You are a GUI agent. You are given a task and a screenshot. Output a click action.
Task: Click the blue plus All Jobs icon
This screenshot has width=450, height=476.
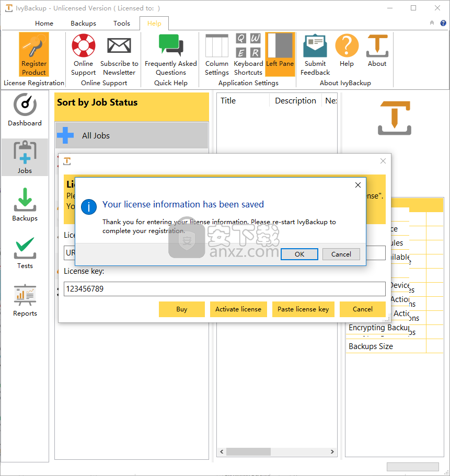coord(65,135)
